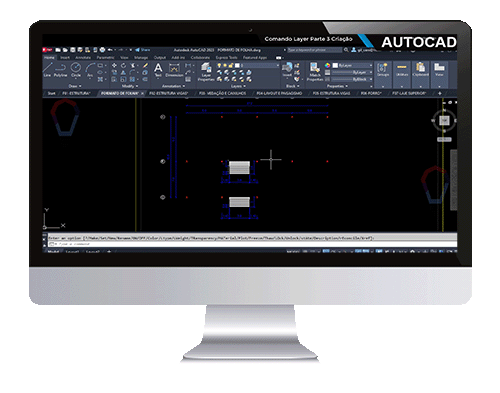Toggle the layer light bulb on/off icon
The width and height of the screenshot is (500, 393).
click(219, 65)
